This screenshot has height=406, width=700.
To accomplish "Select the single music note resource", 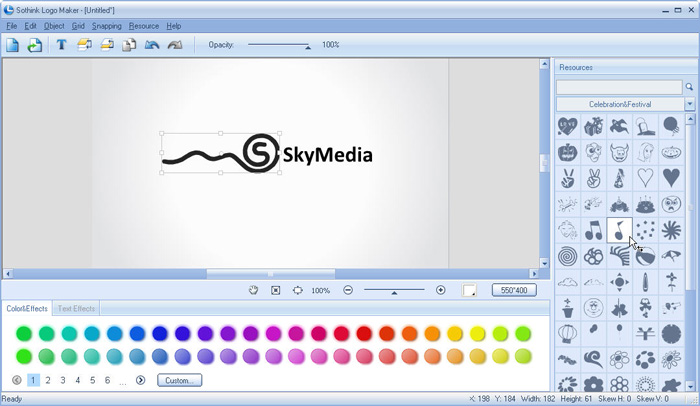I will pyautogui.click(x=619, y=230).
